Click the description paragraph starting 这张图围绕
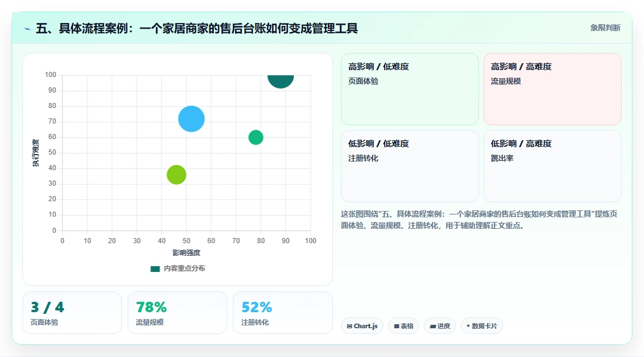This screenshot has width=644, height=357. (x=479, y=220)
